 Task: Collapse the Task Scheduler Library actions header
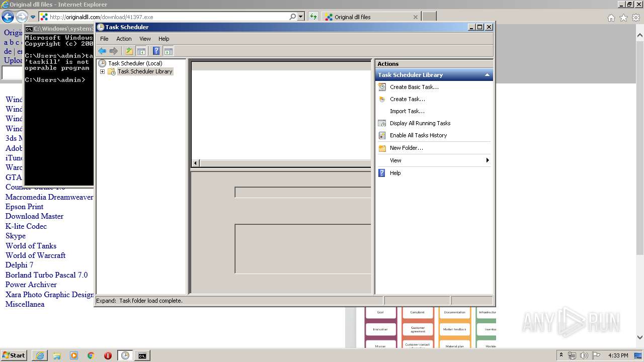[487, 75]
